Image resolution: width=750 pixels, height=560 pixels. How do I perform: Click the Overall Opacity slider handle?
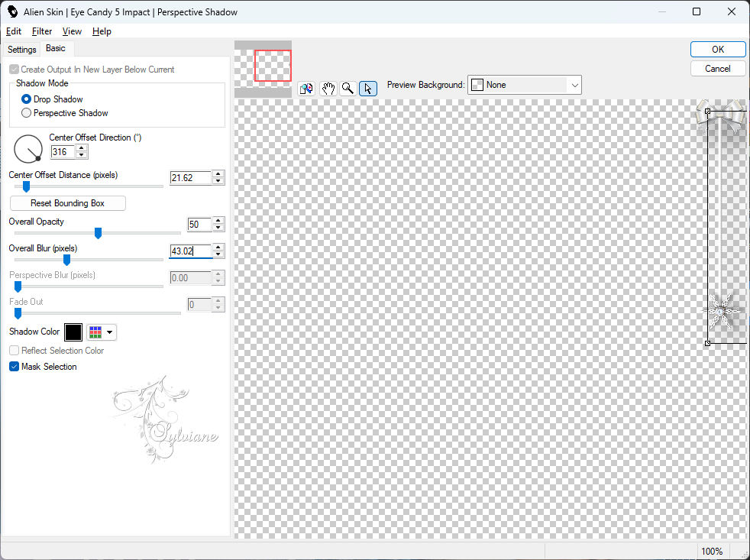click(98, 233)
